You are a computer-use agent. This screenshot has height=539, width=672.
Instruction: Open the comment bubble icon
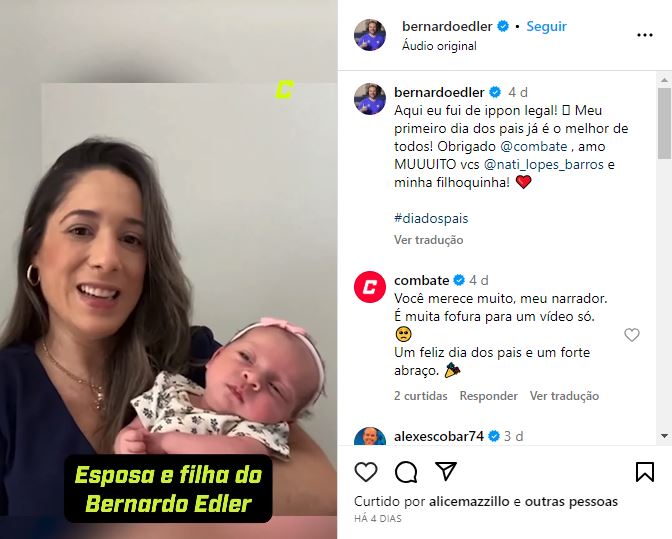tap(406, 472)
